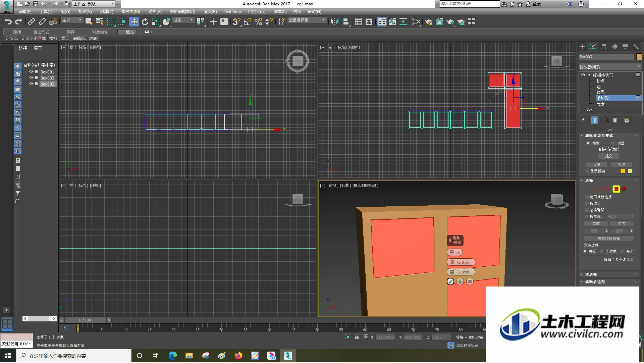Open the Utilities wrench panel tab

pos(636,47)
